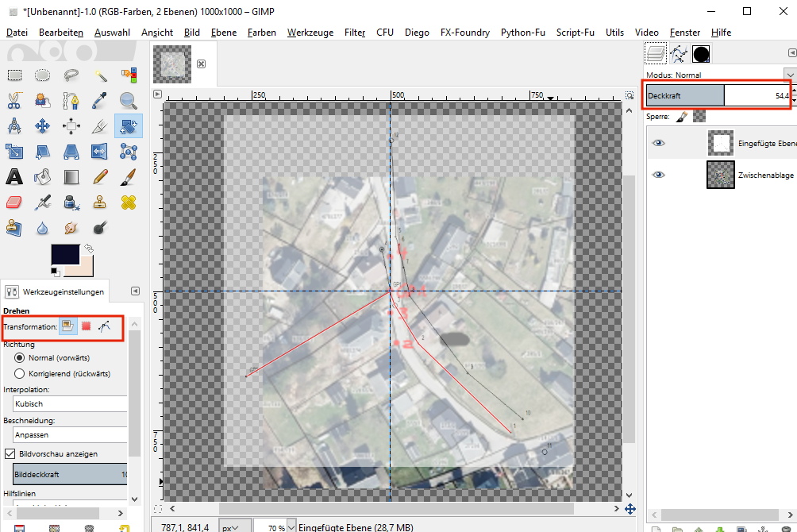Select the Fuzzy Select magic wand tool
This screenshot has width=797, height=532.
[100, 75]
